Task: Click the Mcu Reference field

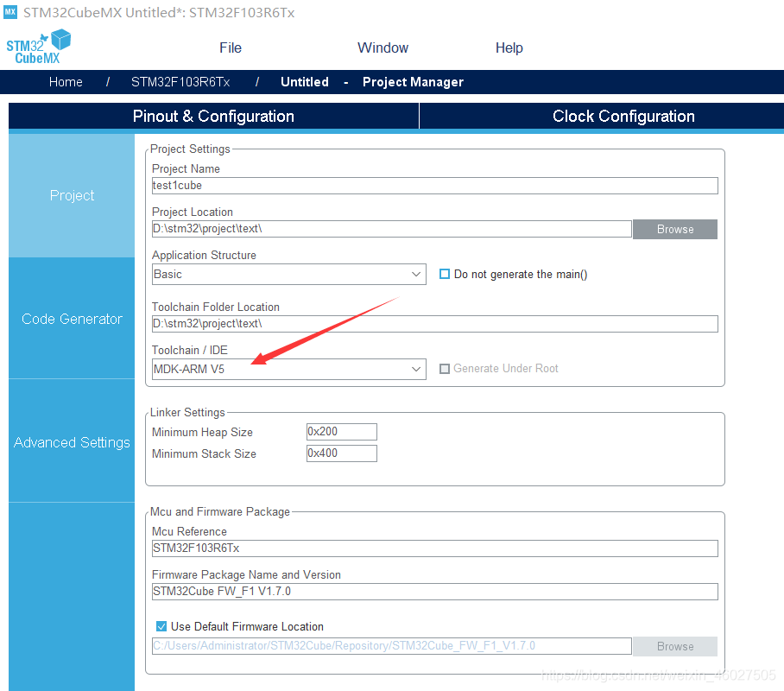Action: [434, 548]
